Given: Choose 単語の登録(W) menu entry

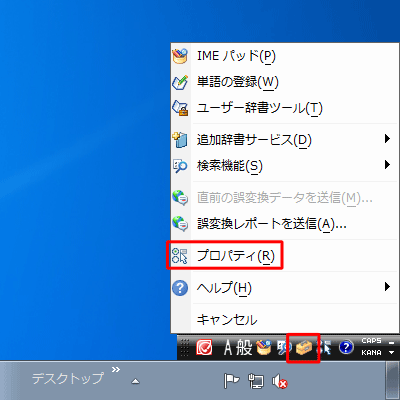Looking at the screenshot, I should [285, 82].
